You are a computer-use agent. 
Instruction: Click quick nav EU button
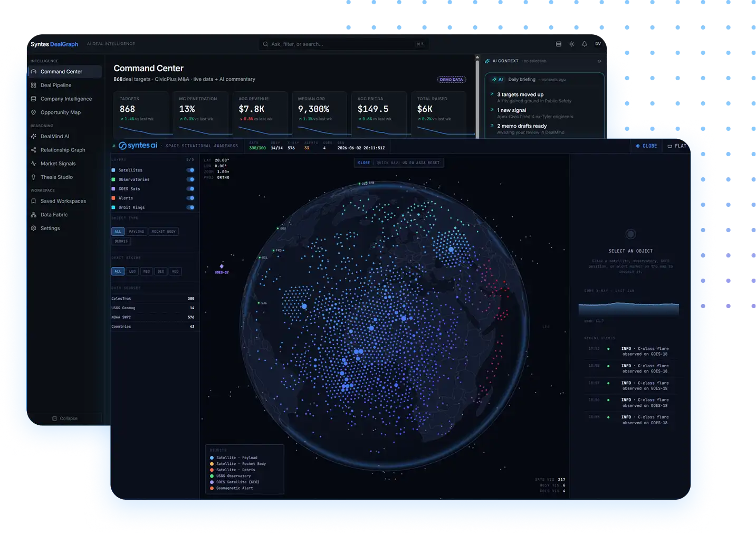[412, 163]
